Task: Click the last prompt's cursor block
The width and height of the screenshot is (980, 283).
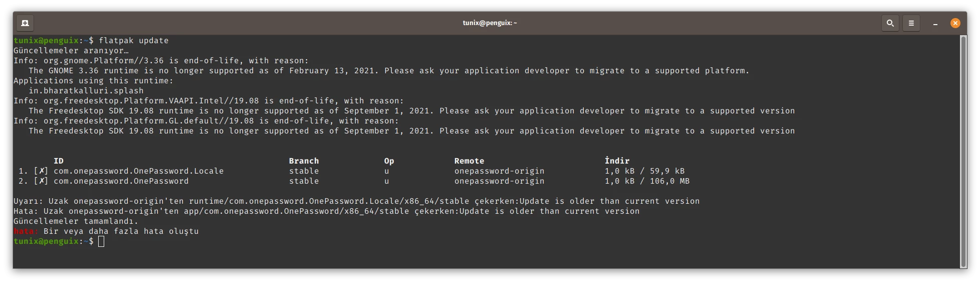Action: tap(101, 241)
